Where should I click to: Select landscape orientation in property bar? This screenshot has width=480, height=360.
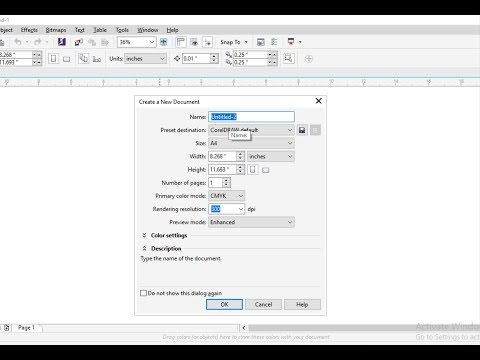pyautogui.click(x=67, y=59)
